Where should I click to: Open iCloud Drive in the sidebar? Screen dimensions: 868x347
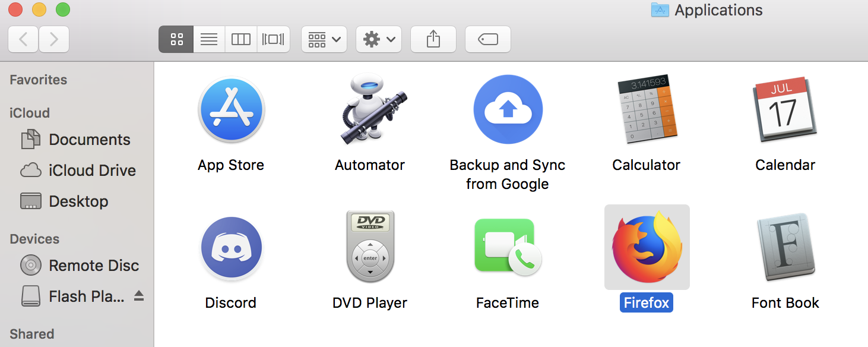click(78, 171)
